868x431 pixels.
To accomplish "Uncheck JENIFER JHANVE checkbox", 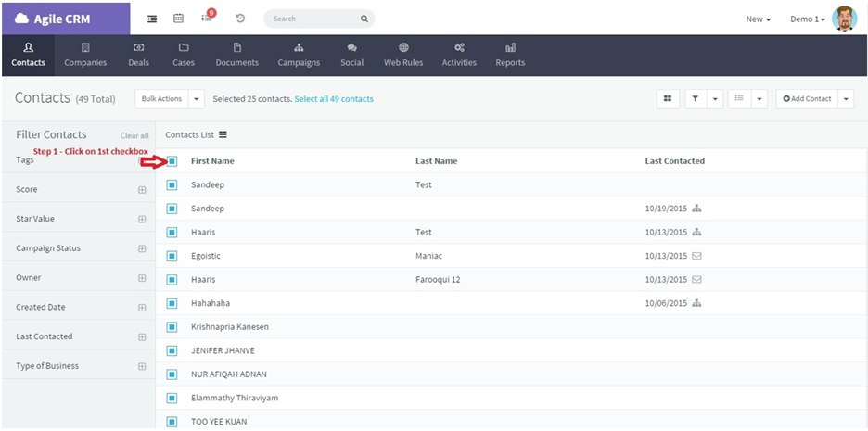I will 172,350.
